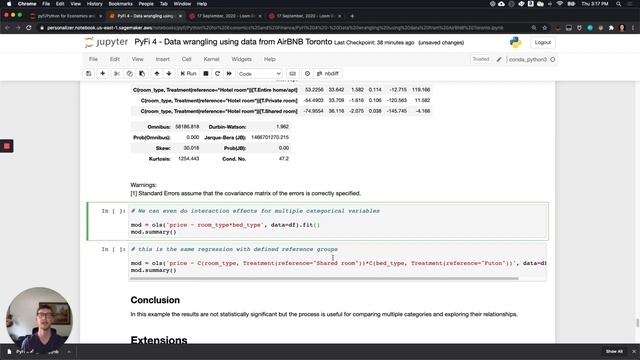
Task: Click Show All in downloads bar
Action: (x=614, y=351)
